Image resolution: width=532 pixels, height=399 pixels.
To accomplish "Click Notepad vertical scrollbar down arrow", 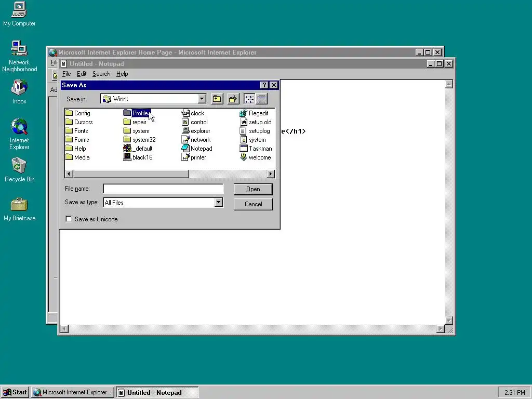I will [449, 321].
